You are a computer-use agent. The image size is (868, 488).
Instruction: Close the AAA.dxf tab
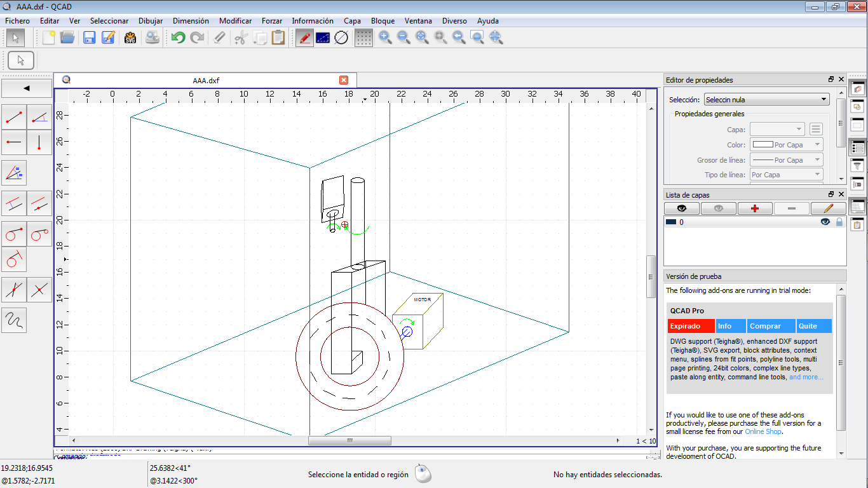click(x=344, y=80)
